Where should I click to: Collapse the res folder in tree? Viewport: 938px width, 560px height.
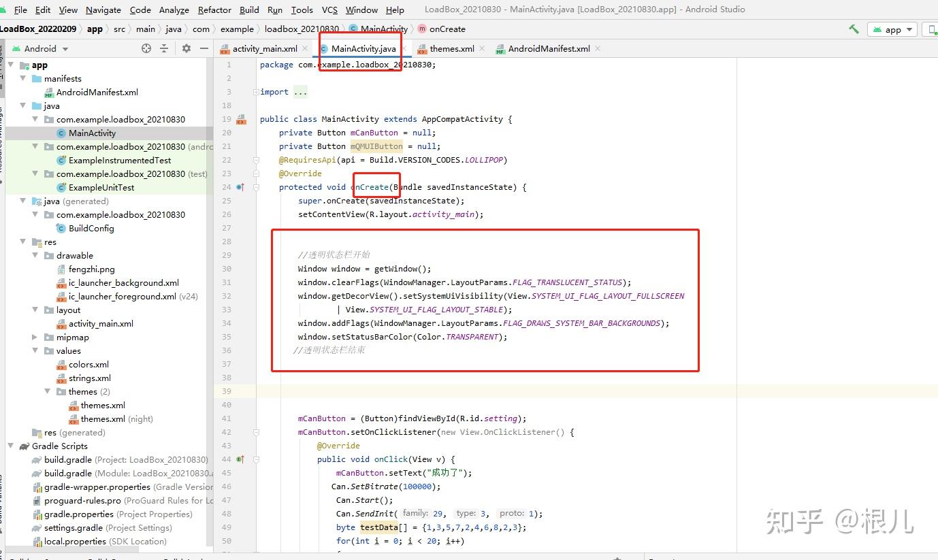point(23,242)
